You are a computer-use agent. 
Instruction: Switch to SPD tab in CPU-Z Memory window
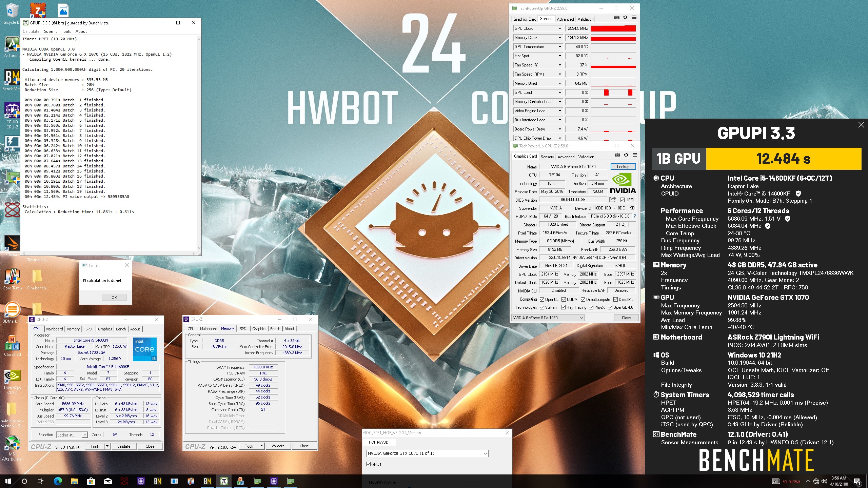(243, 329)
